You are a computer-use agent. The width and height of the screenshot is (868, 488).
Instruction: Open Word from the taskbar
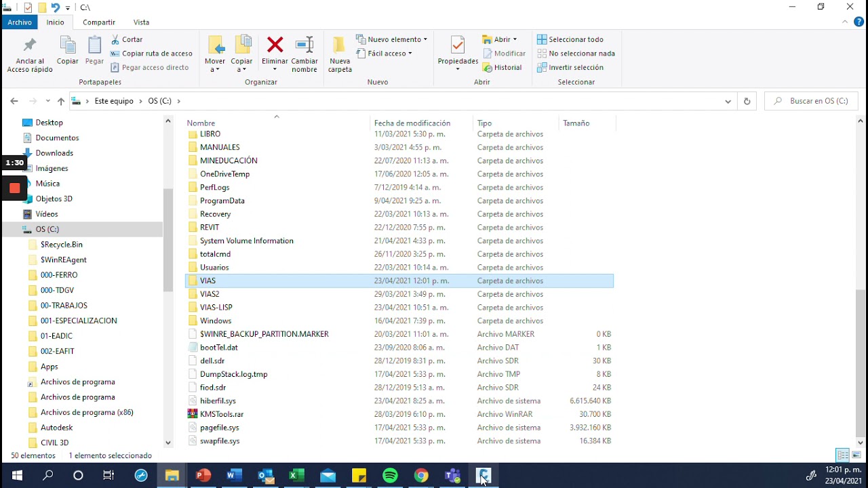235,476
